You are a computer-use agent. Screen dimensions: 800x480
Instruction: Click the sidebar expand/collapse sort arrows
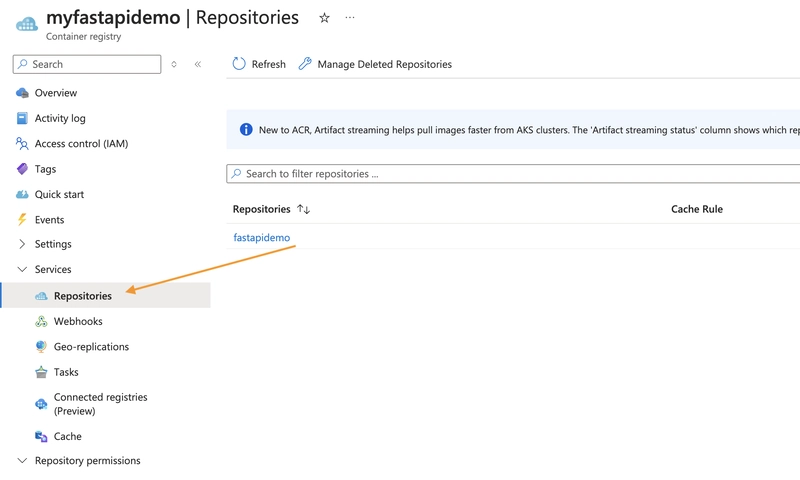(174, 64)
